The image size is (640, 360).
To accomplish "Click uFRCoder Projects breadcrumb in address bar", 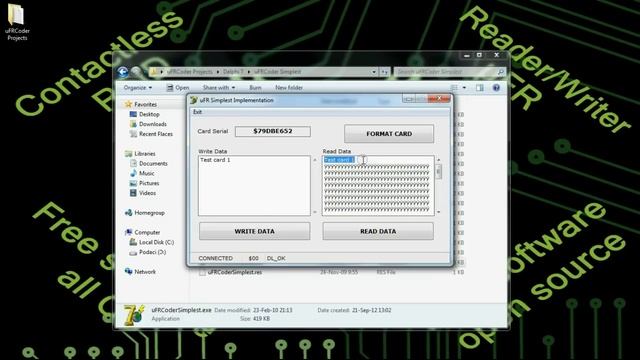I will tap(190, 72).
